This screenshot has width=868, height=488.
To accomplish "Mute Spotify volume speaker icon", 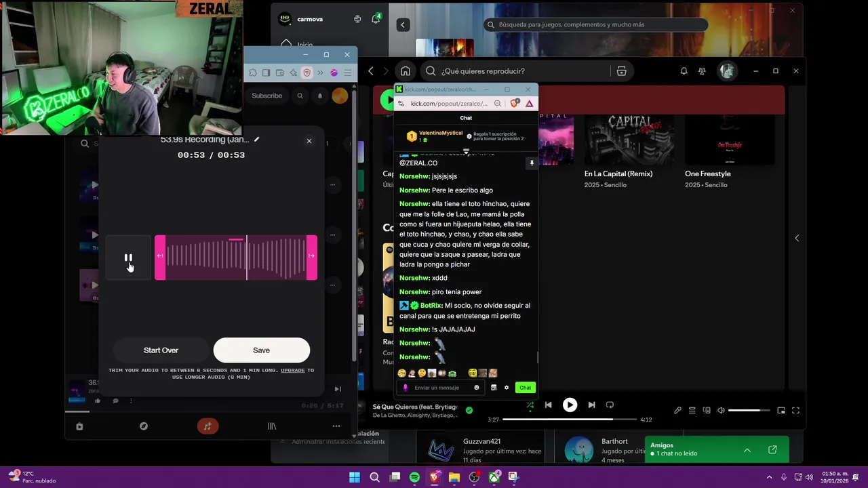I will pyautogui.click(x=721, y=410).
